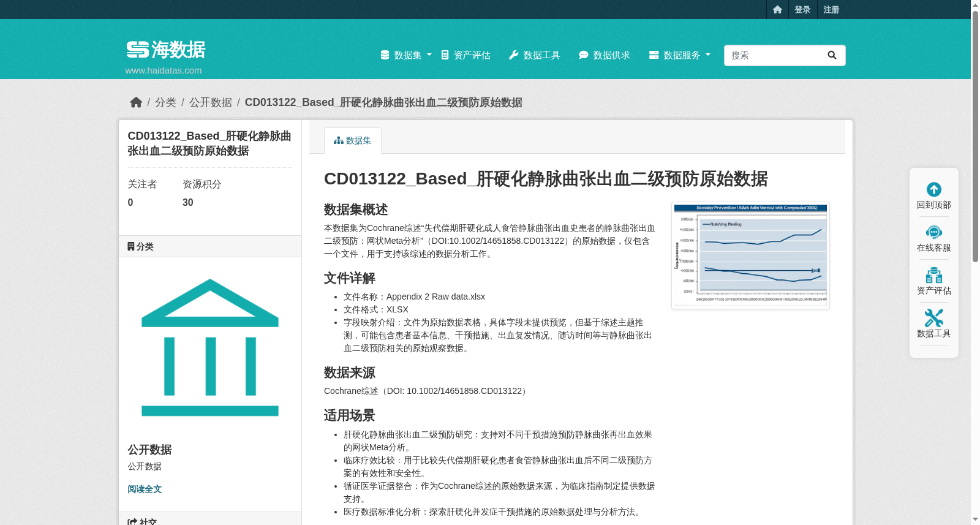Image resolution: width=980 pixels, height=525 pixels.
Task: Click the home icon in top bar
Action: tap(777, 10)
